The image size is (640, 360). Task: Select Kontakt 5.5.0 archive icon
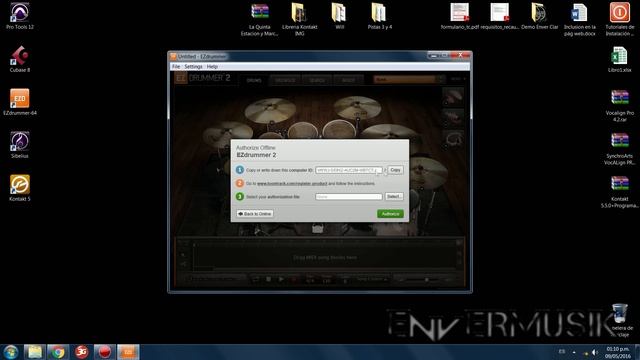click(x=620, y=192)
